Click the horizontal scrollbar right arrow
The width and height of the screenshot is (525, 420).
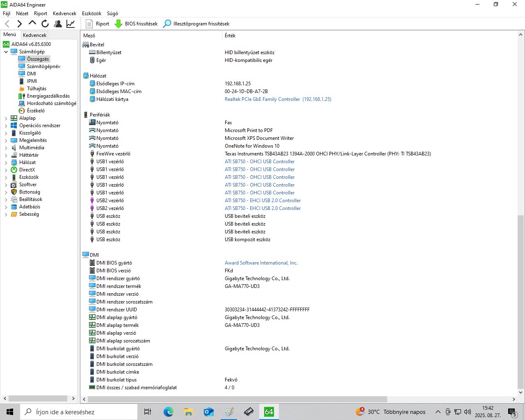click(514, 399)
